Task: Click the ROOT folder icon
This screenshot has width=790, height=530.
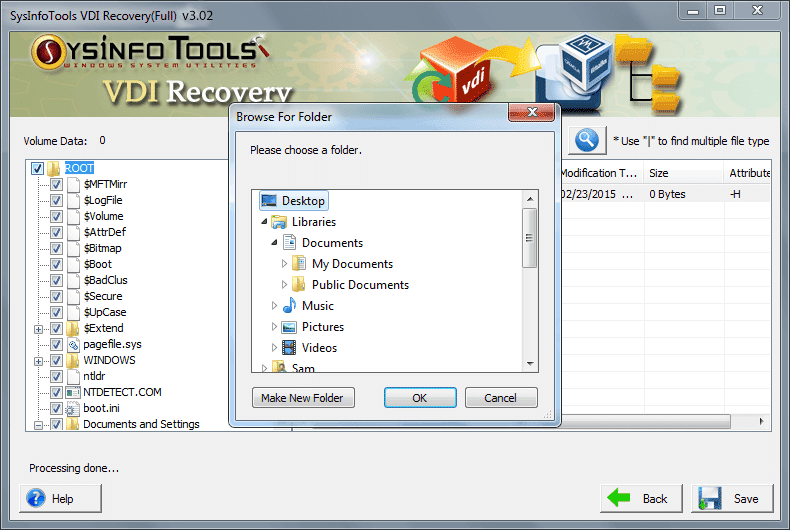Action: pyautogui.click(x=54, y=168)
